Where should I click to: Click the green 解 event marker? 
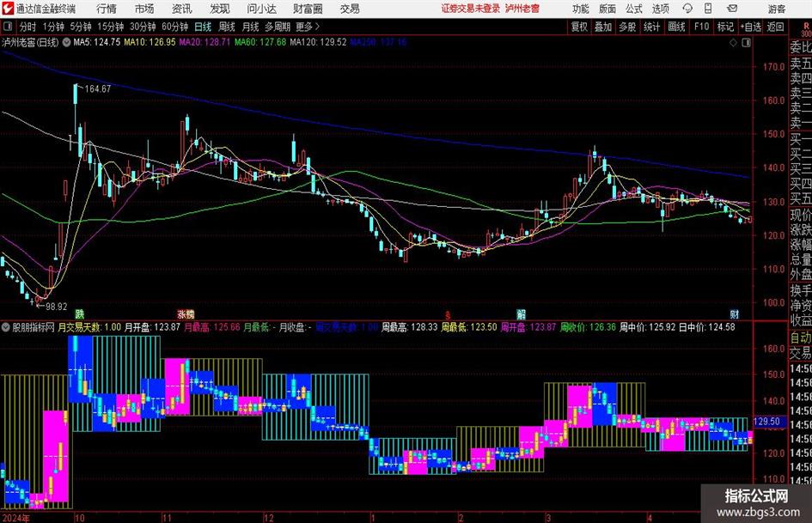pos(521,313)
